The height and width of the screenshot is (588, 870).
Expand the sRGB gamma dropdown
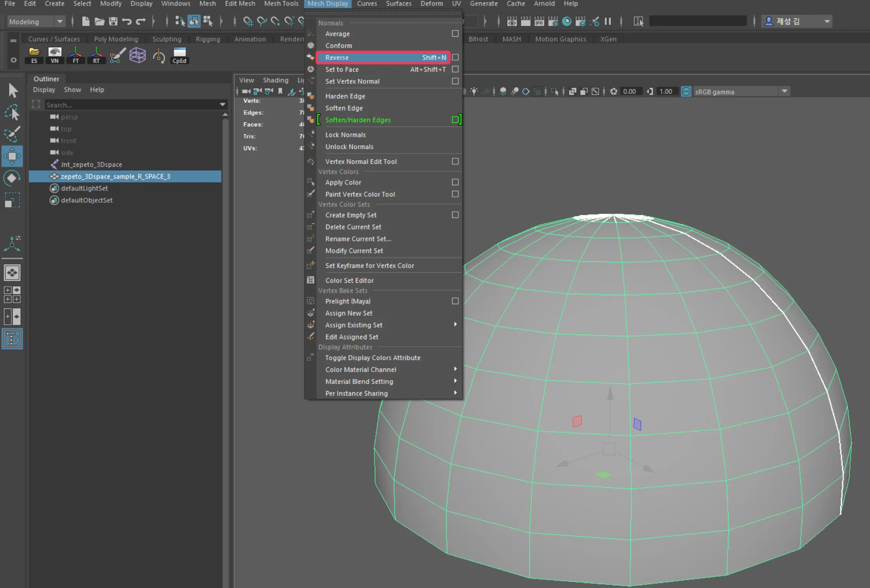point(785,91)
